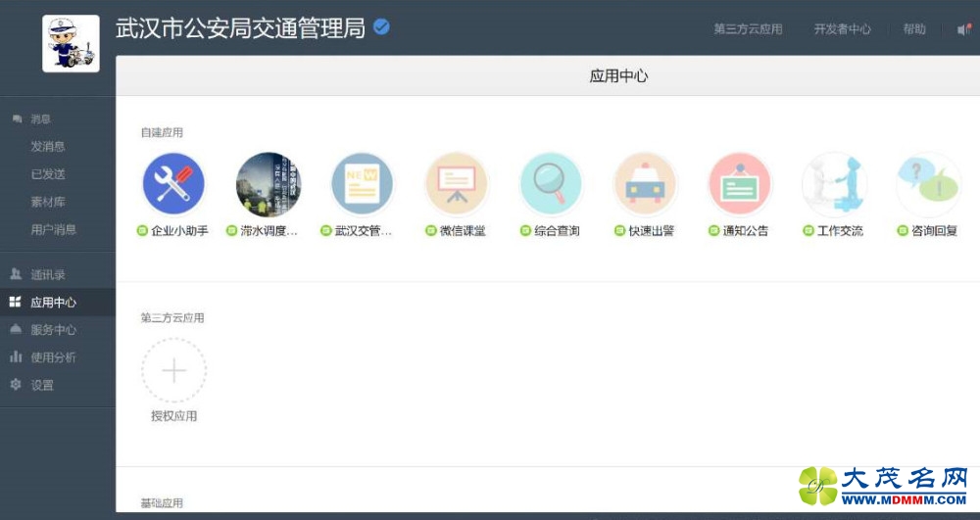Click the 应用中心 grid sidebar icon
Screen dimensions: 980x520
click(16, 303)
